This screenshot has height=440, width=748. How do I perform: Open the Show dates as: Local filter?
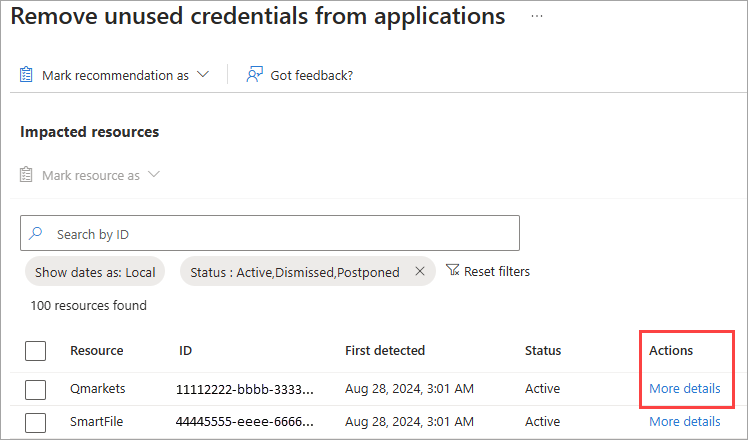[95, 272]
